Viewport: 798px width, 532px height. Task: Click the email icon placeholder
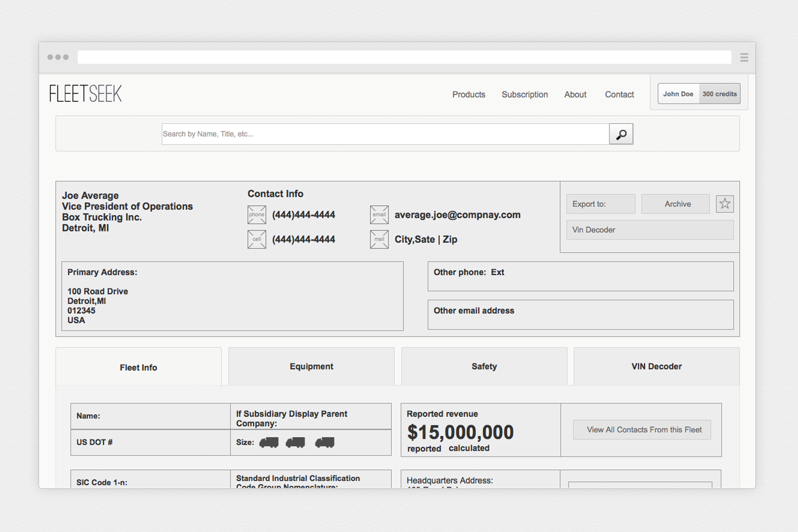(379, 215)
